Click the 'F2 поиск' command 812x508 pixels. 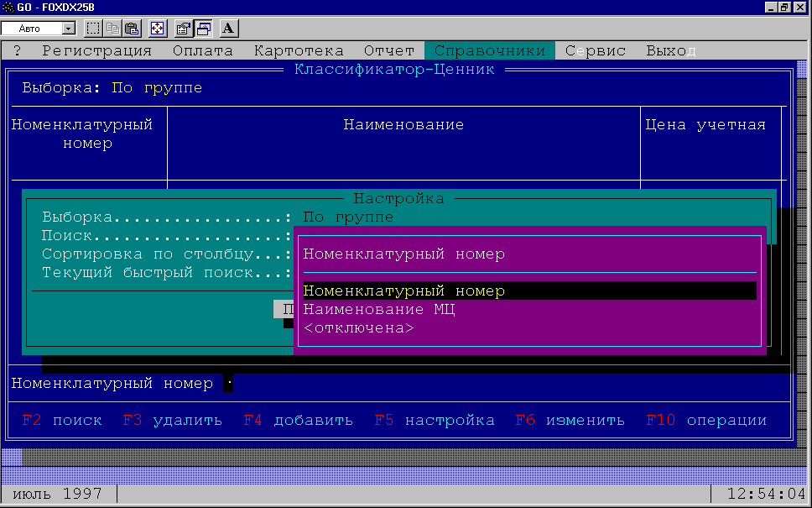[62, 420]
